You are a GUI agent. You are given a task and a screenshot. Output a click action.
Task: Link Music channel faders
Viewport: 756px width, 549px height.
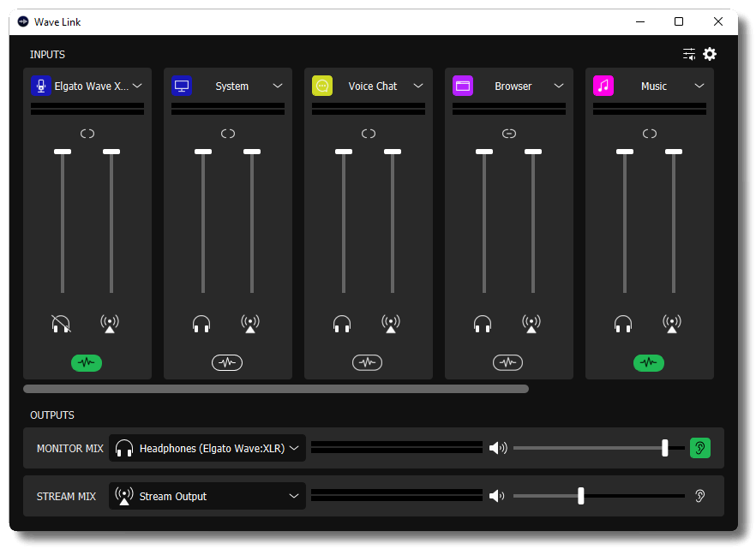650,134
